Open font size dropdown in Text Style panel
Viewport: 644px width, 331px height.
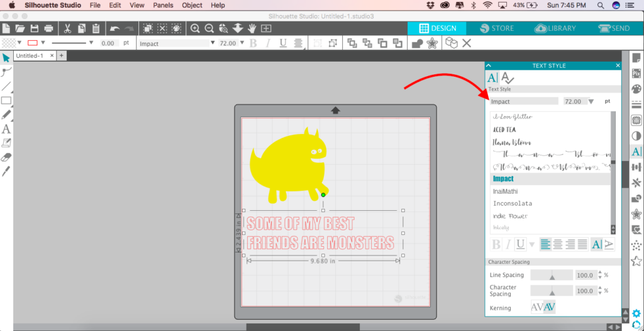591,101
